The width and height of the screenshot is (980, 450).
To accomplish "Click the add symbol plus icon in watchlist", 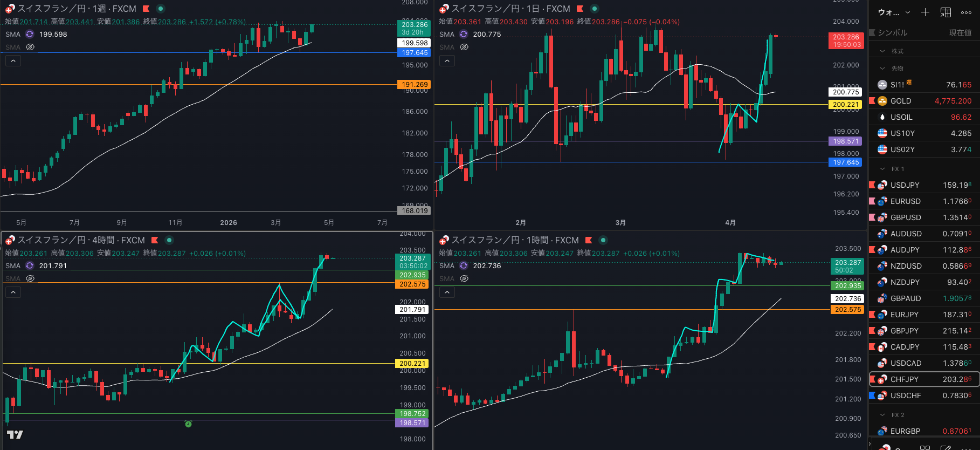I will pyautogui.click(x=925, y=12).
